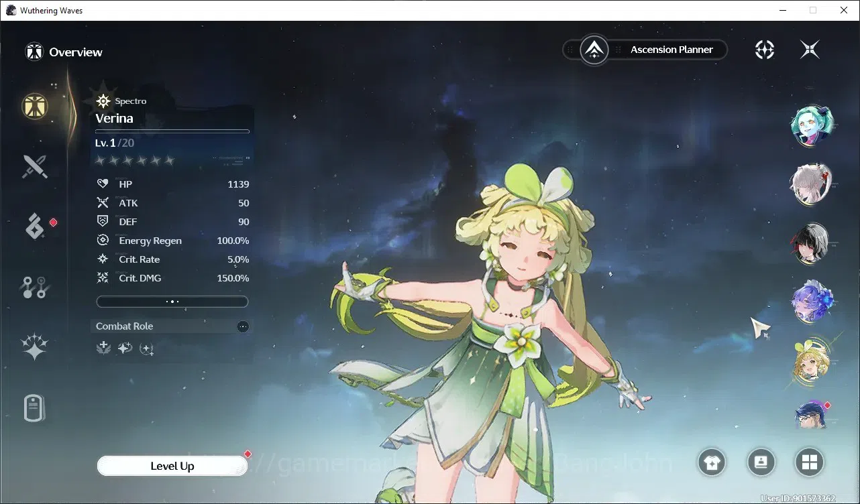Click the level experience progress bar
This screenshot has width=860, height=504.
pyautogui.click(x=172, y=131)
